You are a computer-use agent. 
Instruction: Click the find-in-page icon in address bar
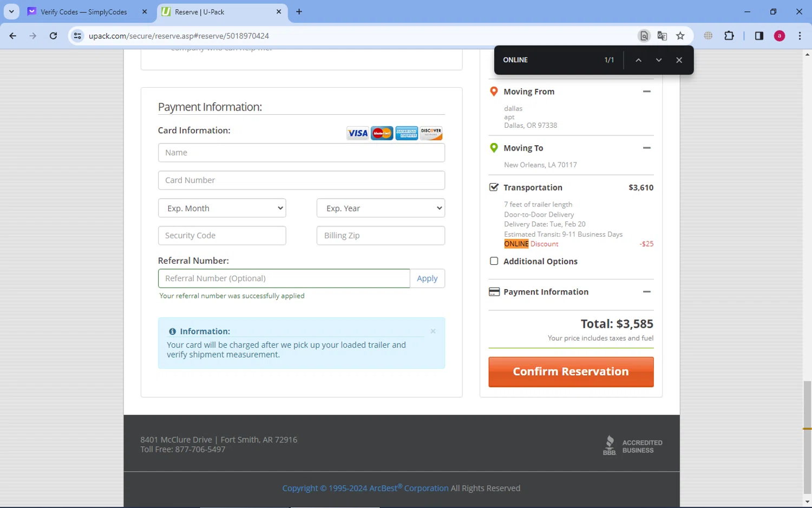coord(644,36)
